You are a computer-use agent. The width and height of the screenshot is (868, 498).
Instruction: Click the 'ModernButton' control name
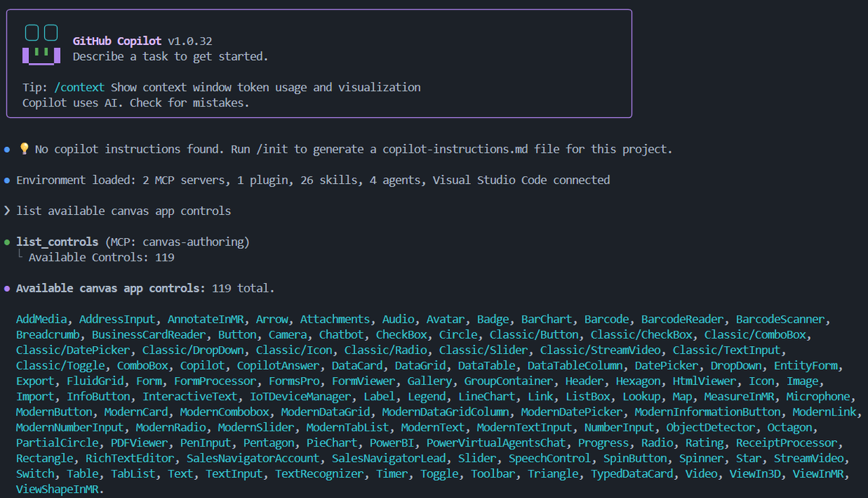[x=54, y=412]
